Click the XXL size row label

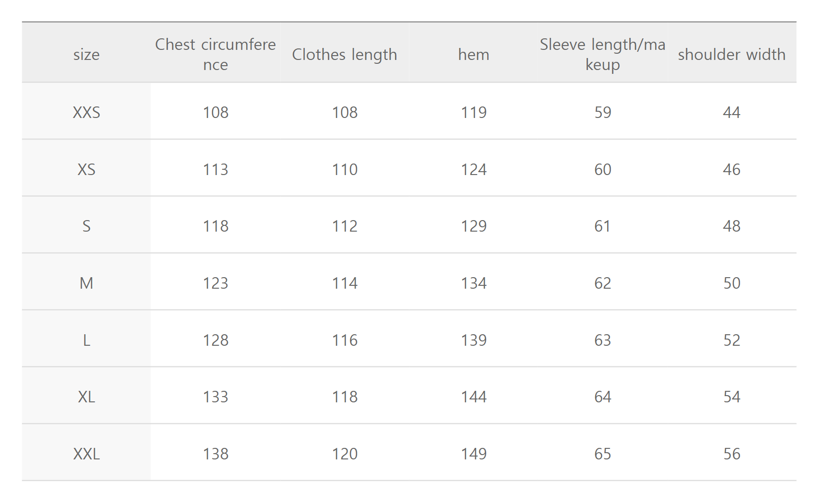tap(86, 454)
